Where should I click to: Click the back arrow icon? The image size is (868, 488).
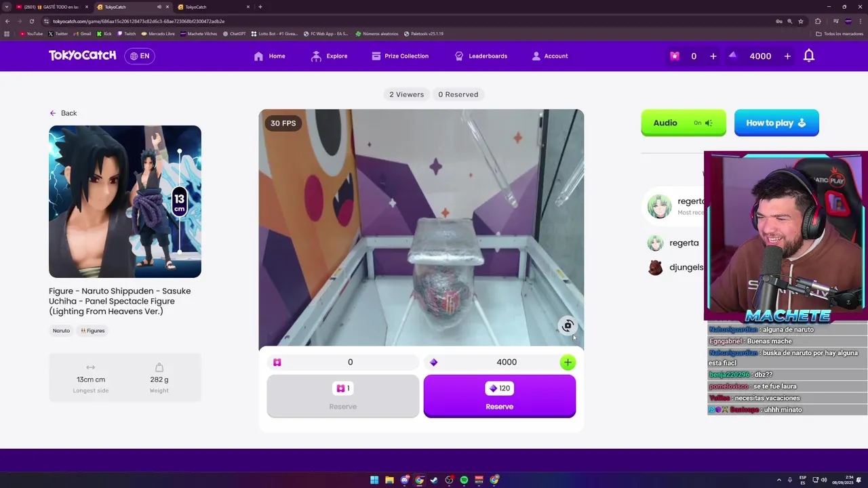(53, 113)
